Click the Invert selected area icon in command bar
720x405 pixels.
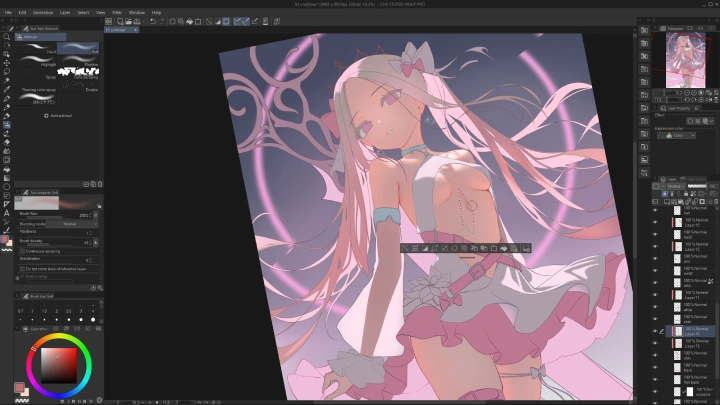click(x=218, y=22)
